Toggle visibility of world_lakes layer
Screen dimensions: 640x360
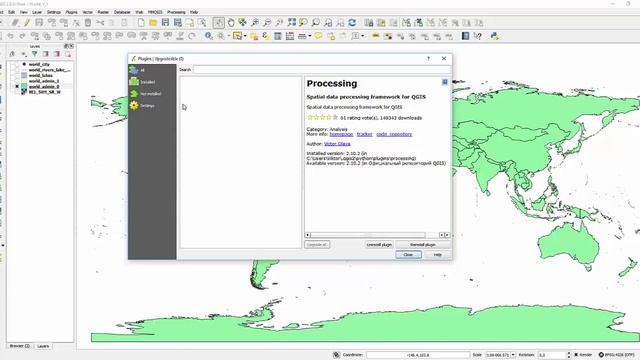point(17,76)
